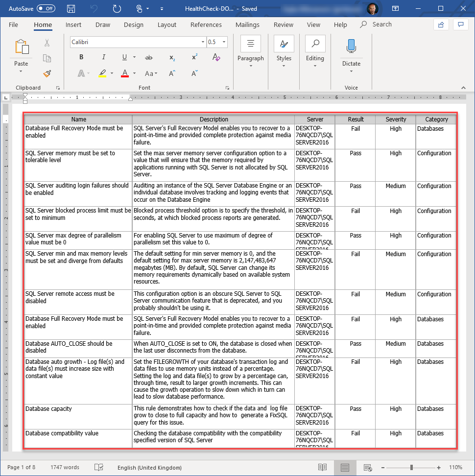Open the Clipboard dialog launcher
This screenshot has width=475, height=476.
click(x=58, y=88)
